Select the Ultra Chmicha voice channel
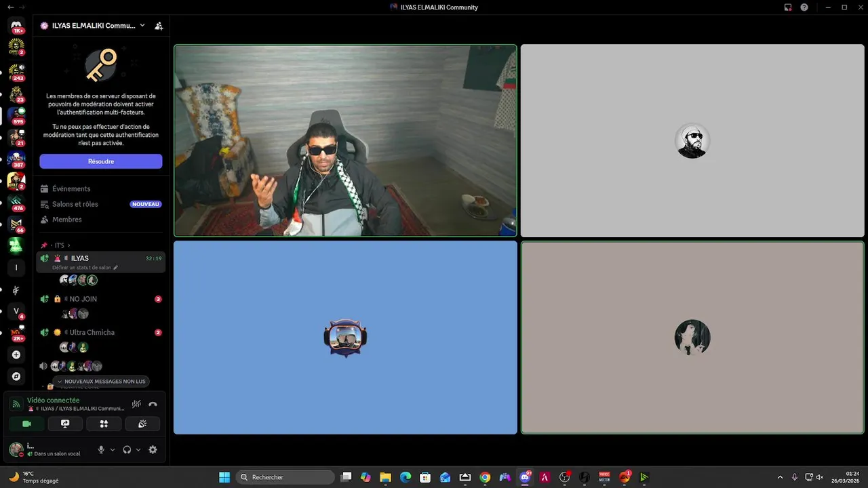The height and width of the screenshot is (488, 868). (100, 332)
